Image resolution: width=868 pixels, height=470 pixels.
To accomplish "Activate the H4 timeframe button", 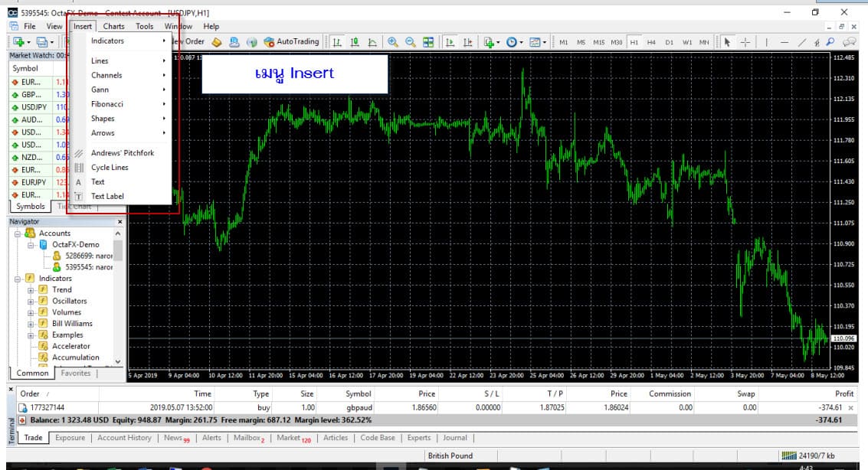I will (651, 42).
